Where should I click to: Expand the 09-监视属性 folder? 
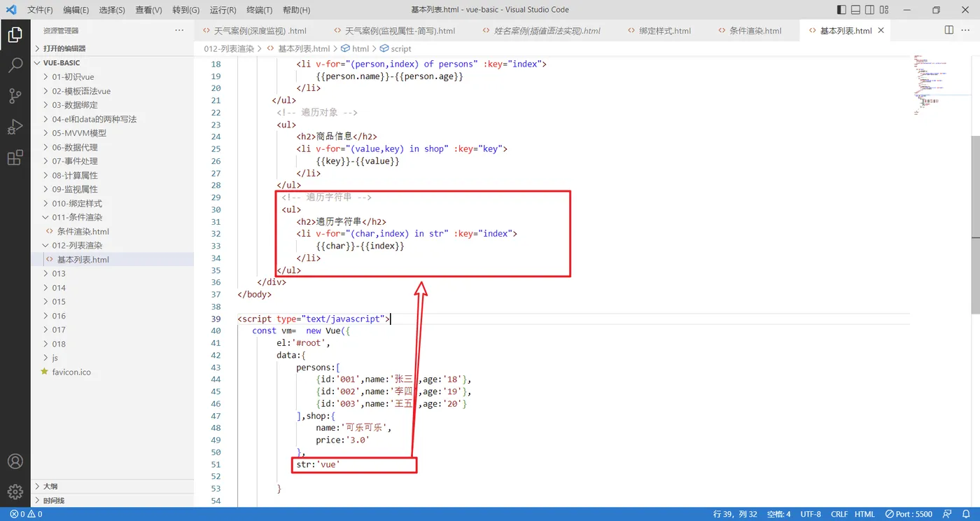pyautogui.click(x=112, y=189)
